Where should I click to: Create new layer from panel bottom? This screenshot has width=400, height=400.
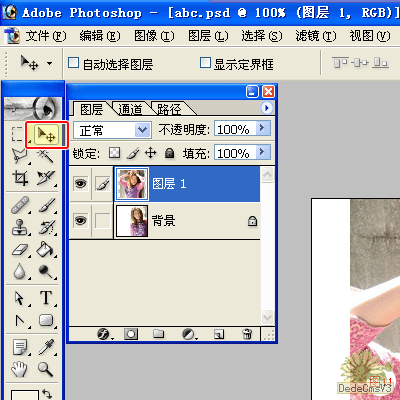tap(219, 334)
